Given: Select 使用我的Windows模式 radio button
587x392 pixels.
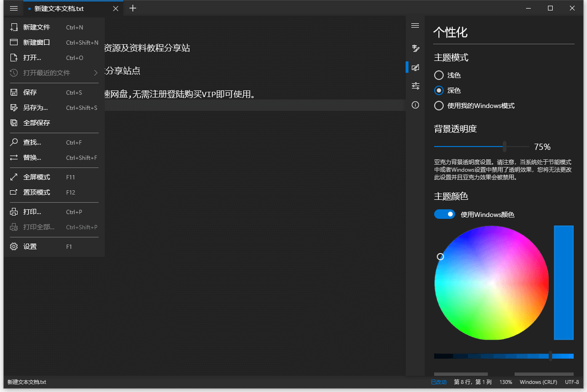Looking at the screenshot, I should (439, 106).
